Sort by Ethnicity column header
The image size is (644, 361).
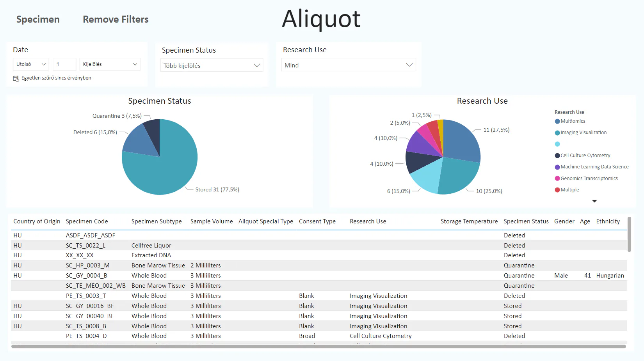[608, 221]
